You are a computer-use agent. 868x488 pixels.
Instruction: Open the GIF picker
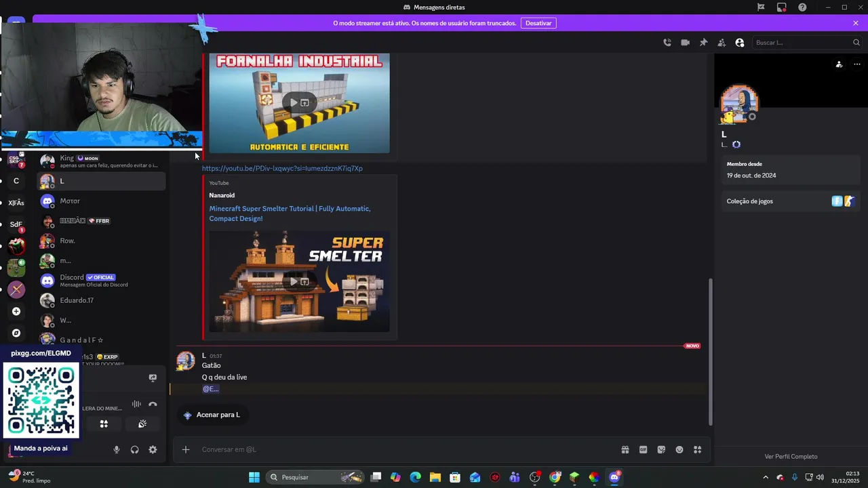pos(643,449)
